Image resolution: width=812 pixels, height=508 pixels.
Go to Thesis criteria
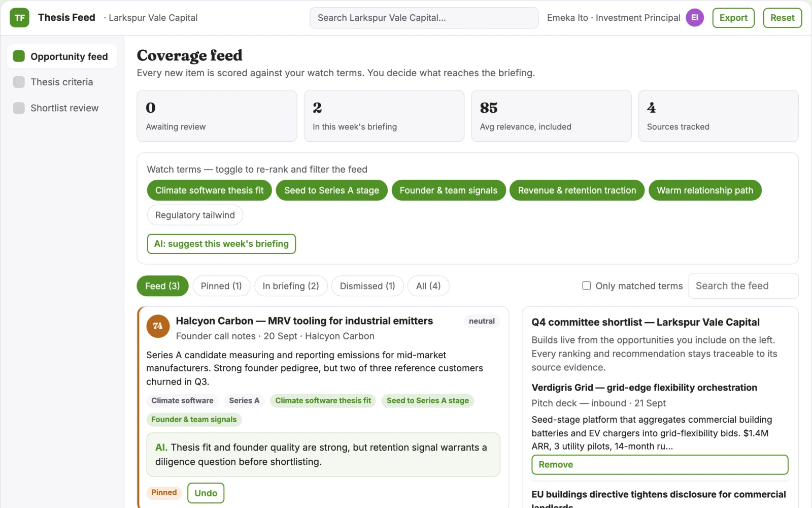point(62,82)
